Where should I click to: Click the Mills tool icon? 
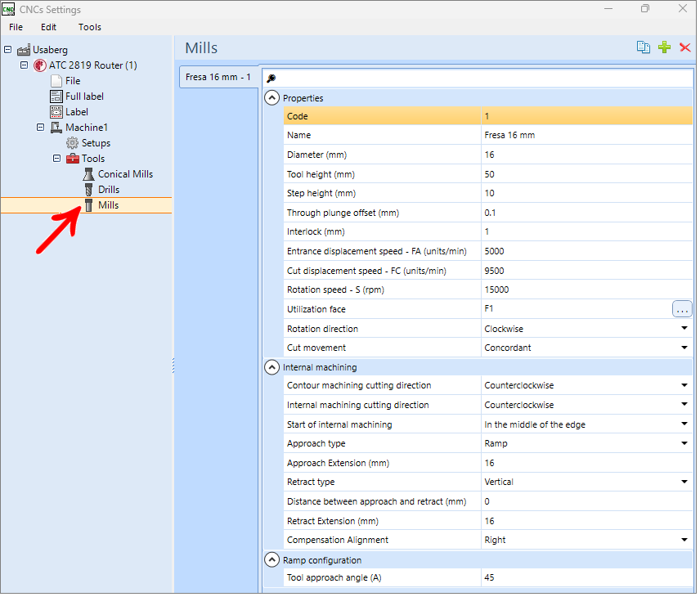89,206
